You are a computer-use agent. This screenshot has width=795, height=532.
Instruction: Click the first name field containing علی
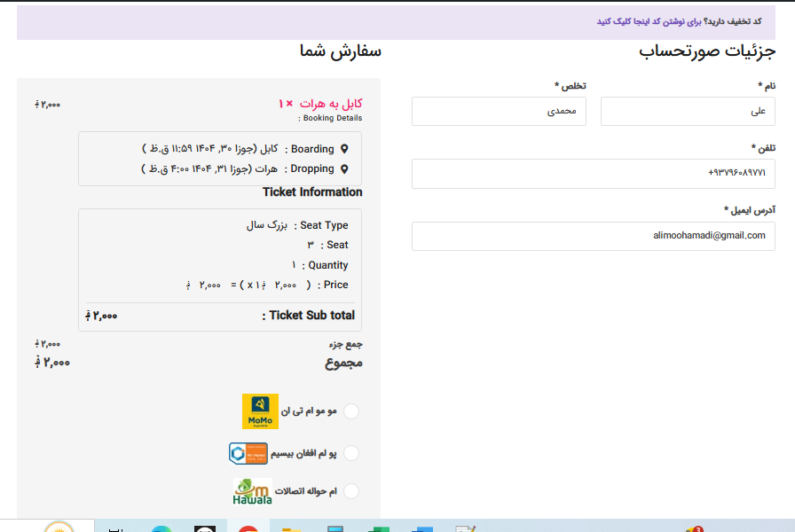[687, 112]
